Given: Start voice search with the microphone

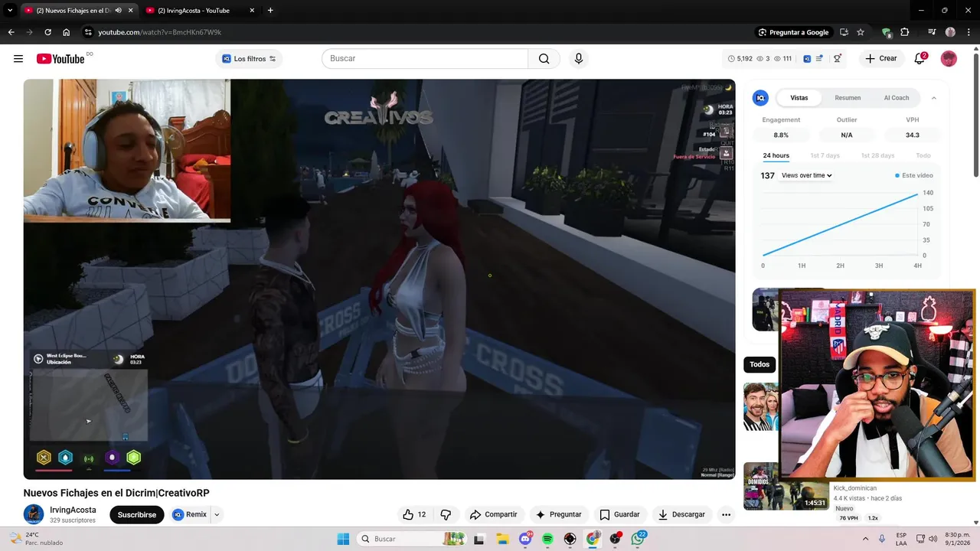Looking at the screenshot, I should point(579,59).
